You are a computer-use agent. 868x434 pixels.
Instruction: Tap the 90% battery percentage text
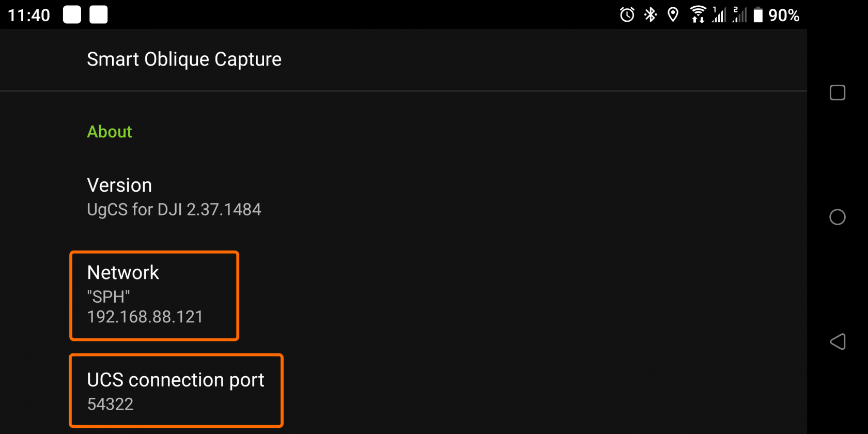(784, 15)
